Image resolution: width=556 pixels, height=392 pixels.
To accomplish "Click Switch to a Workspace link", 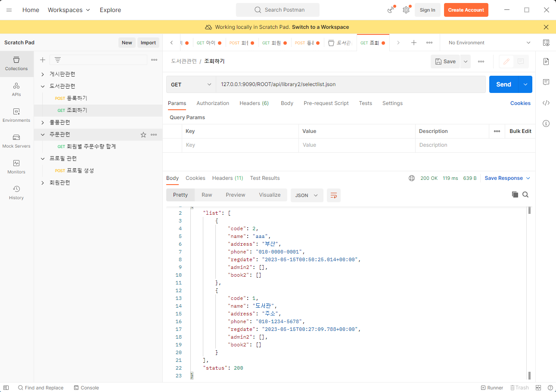I will click(320, 27).
